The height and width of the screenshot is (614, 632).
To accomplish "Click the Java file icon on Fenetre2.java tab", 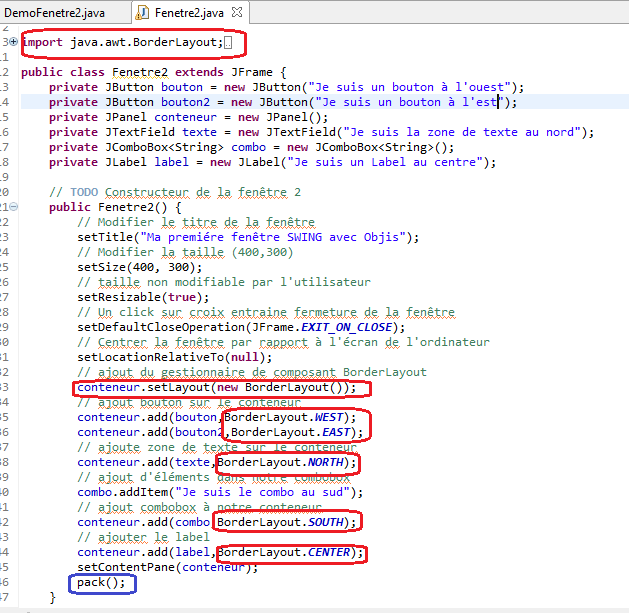I will (143, 12).
